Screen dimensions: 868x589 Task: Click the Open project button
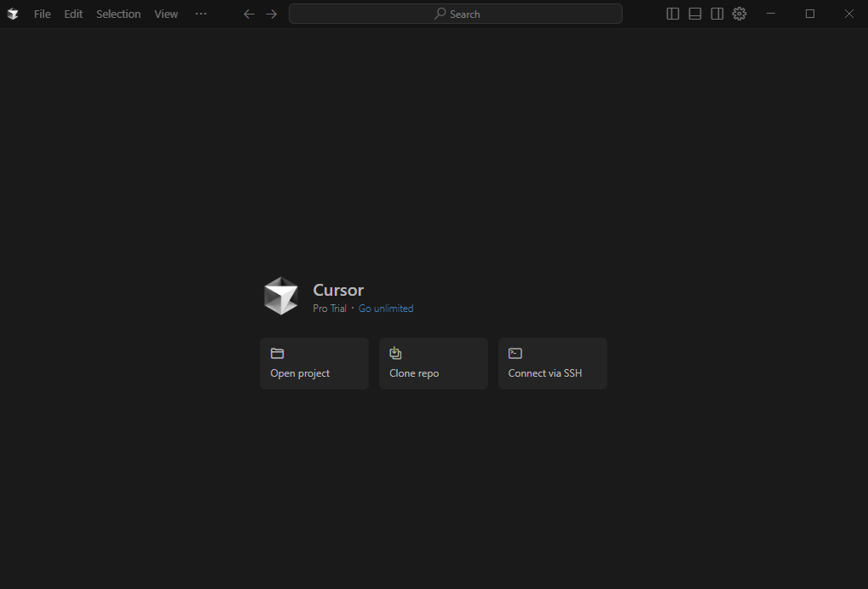pos(313,363)
